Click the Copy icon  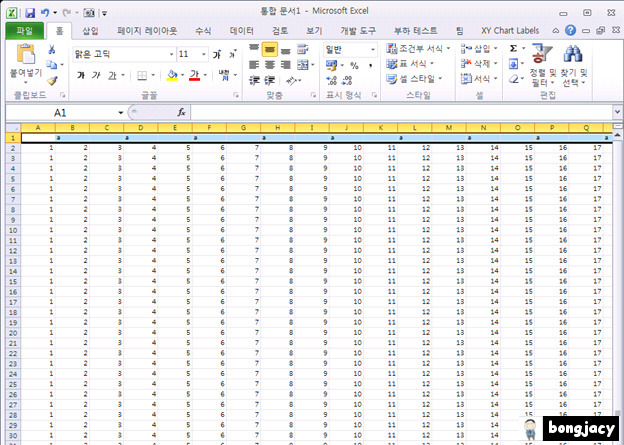[52, 64]
